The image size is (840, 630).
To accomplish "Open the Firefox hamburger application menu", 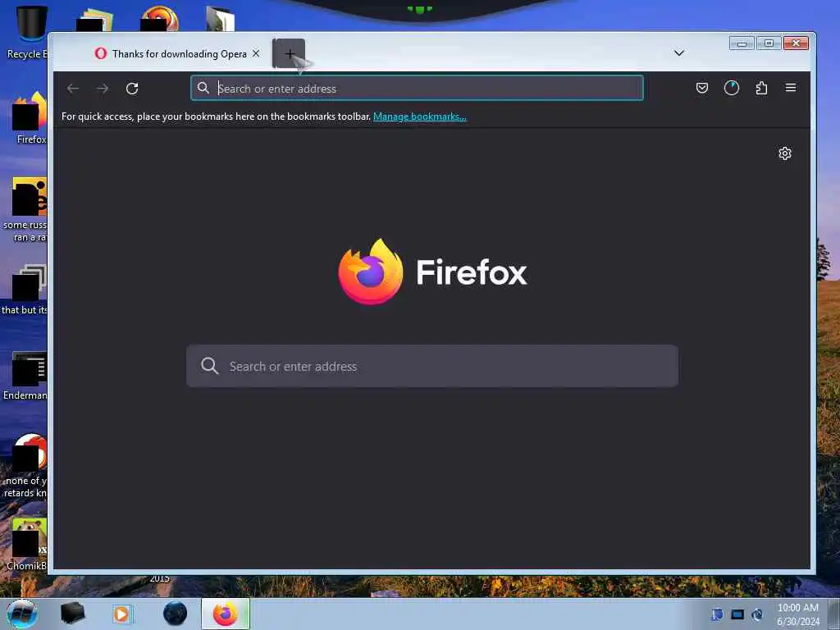I will coord(791,88).
